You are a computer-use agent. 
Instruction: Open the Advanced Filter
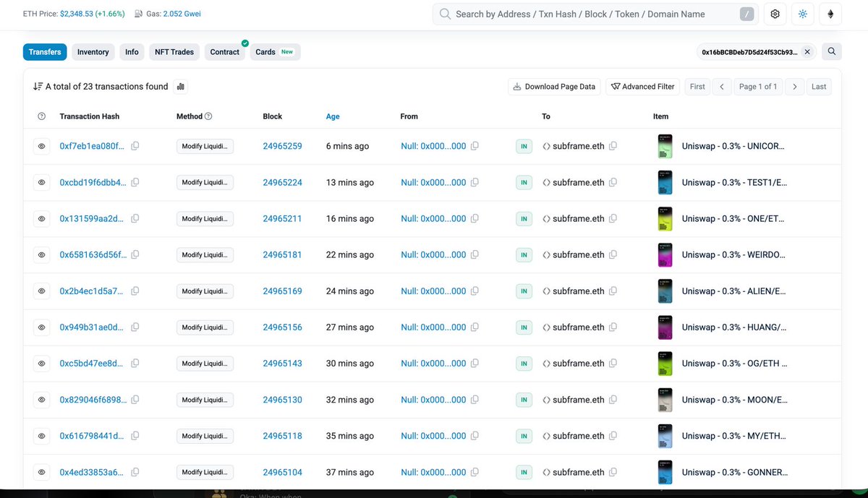[x=643, y=87]
